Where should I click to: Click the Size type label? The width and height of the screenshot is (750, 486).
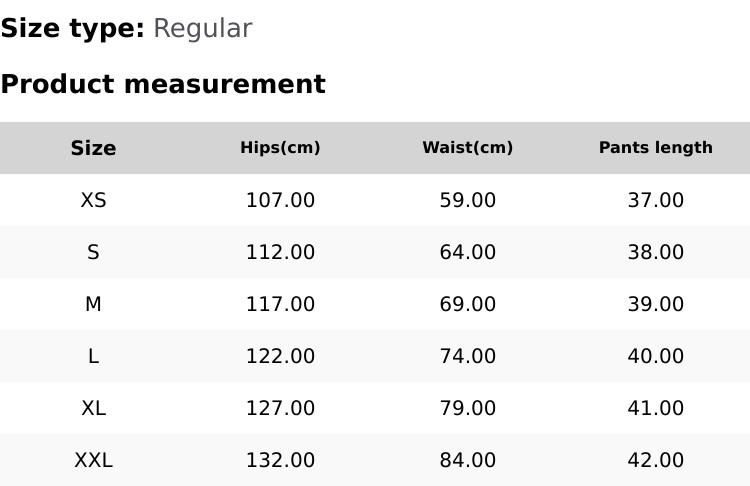coord(72,29)
